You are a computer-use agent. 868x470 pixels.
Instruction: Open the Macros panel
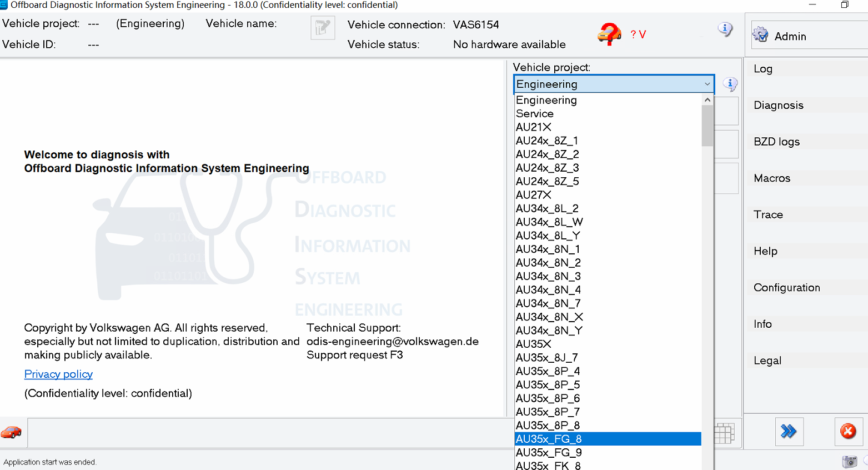point(772,178)
